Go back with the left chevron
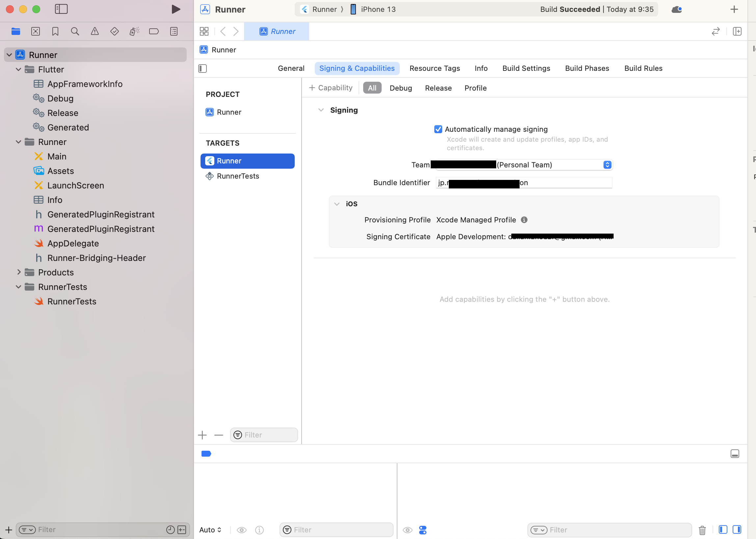Image resolution: width=756 pixels, height=539 pixels. 223,32
